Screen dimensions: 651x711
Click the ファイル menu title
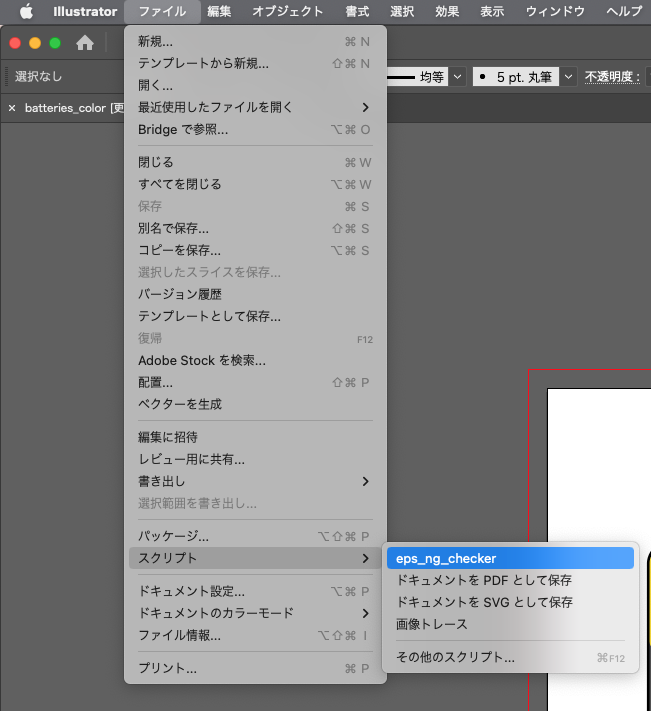point(162,11)
